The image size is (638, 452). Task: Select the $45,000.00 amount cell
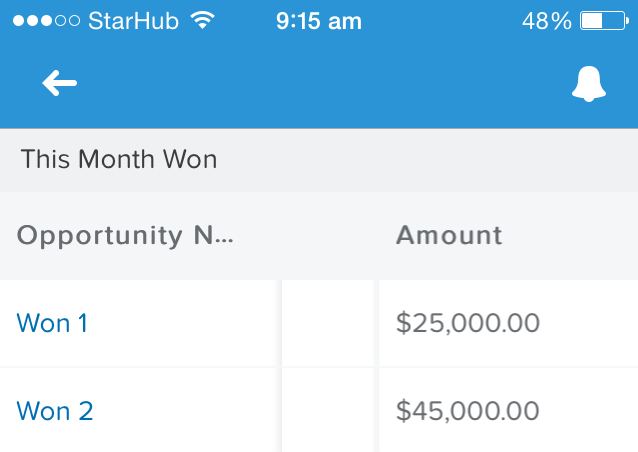tap(468, 411)
